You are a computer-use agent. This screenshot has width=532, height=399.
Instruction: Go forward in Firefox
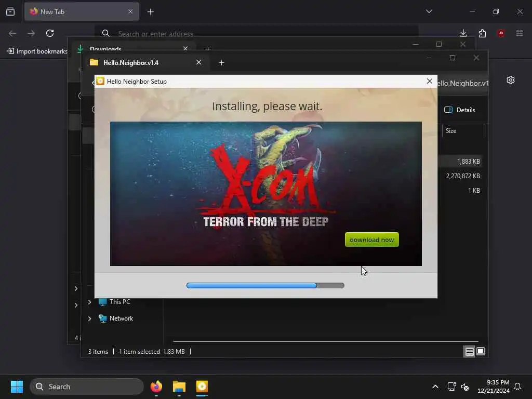pos(31,33)
